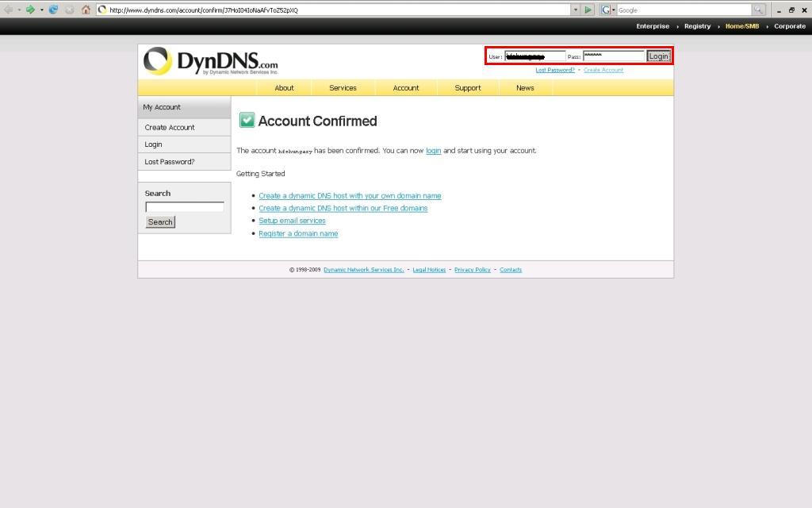Click the greyed-out Stop loading icon
Screen dimensions: 812x508
point(70,10)
